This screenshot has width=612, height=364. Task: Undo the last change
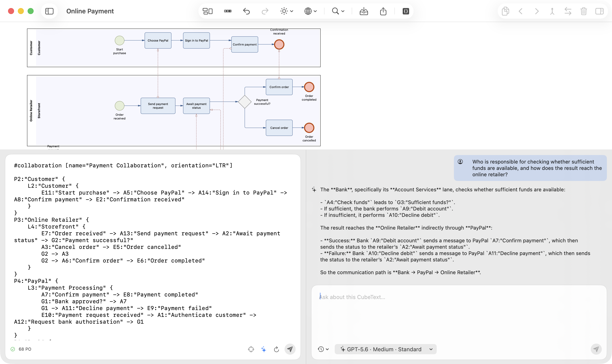(246, 11)
